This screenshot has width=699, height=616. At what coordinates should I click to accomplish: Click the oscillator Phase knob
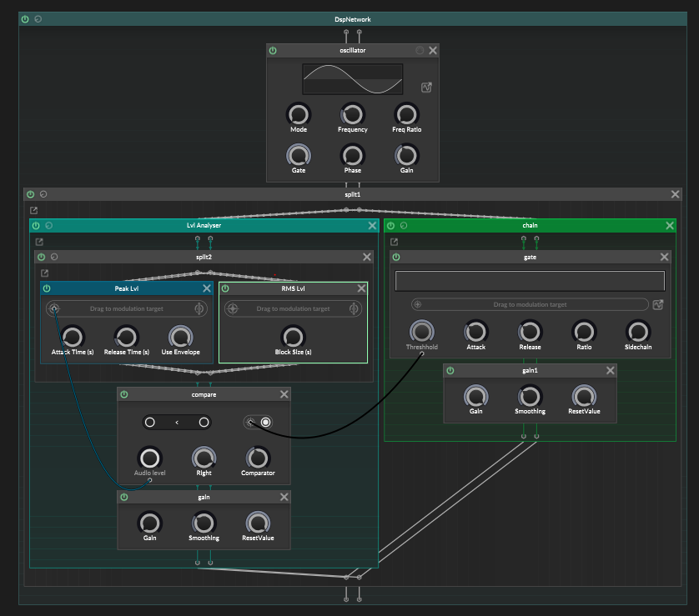pos(353,156)
